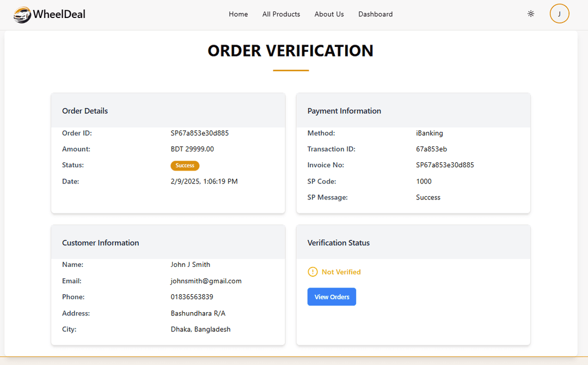This screenshot has width=588, height=365.
Task: Click the Customer Information card header
Action: pos(100,243)
